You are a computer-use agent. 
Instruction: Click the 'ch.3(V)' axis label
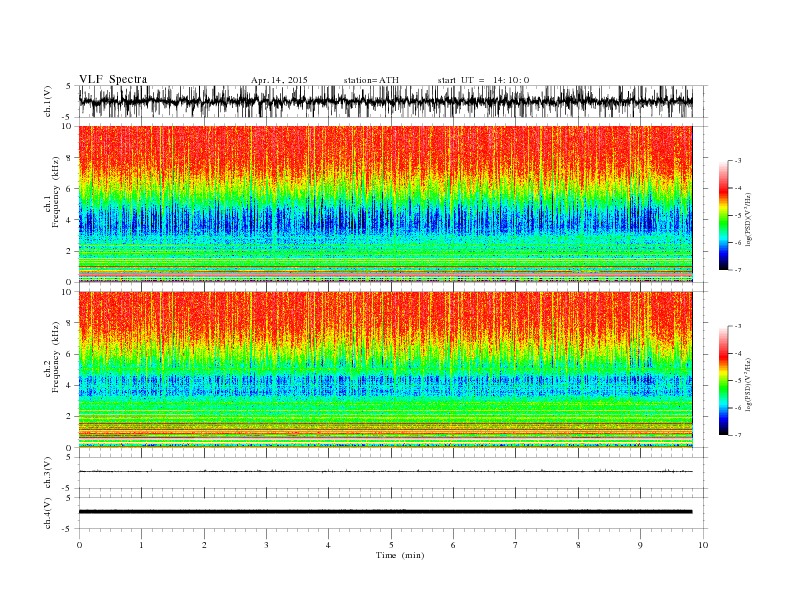48,473
